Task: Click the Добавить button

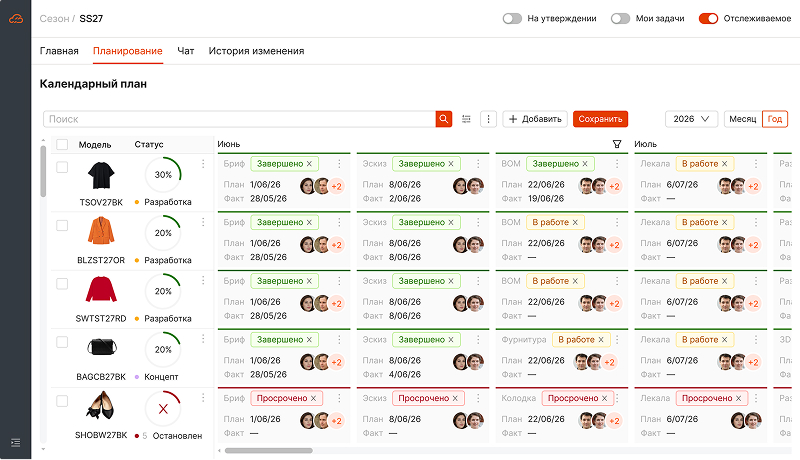Action: click(535, 119)
